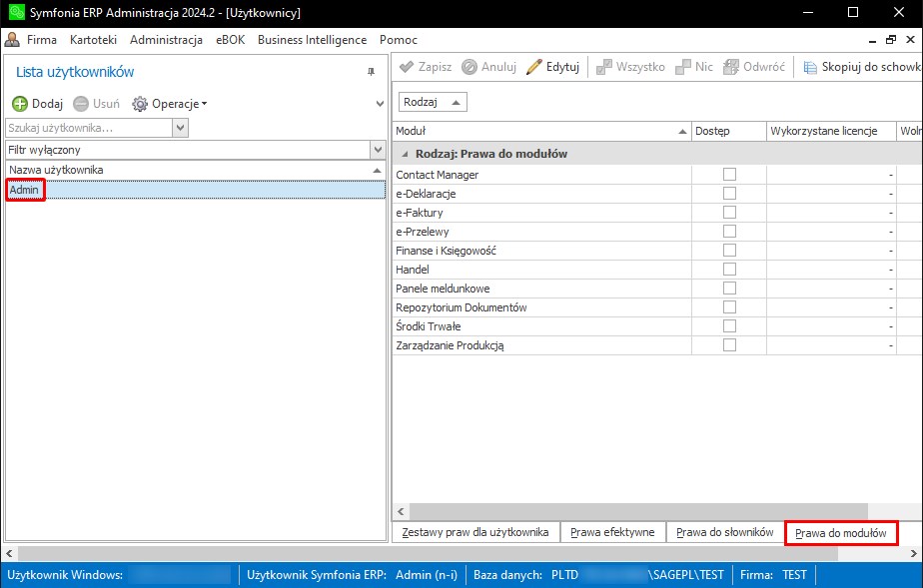The width and height of the screenshot is (923, 588).
Task: Switch to Prawa efektywne tab
Action: (612, 532)
